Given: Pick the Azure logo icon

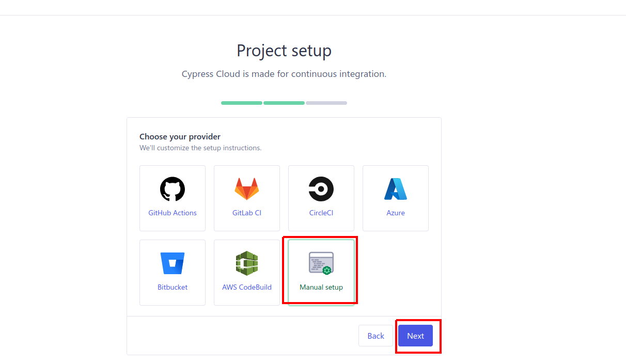Looking at the screenshot, I should point(396,189).
